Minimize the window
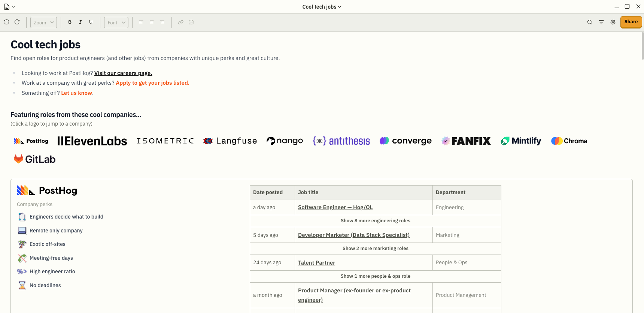The width and height of the screenshot is (644, 313). coord(616,7)
